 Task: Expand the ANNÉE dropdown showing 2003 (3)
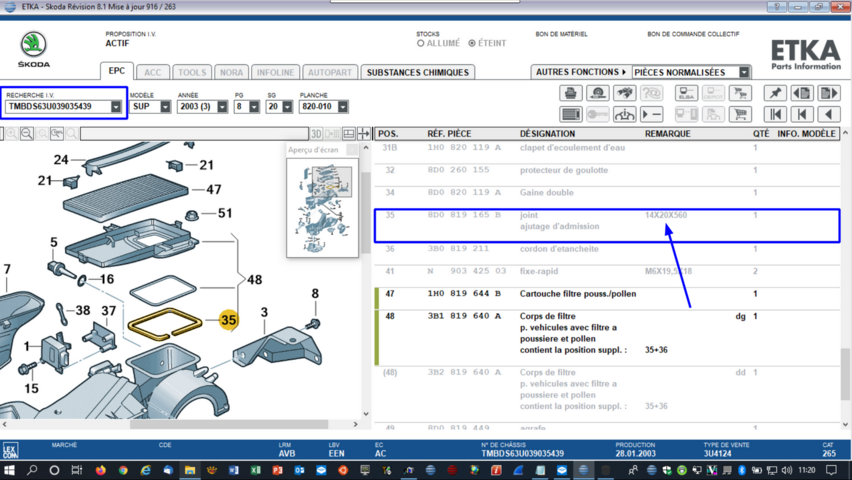click(x=222, y=107)
